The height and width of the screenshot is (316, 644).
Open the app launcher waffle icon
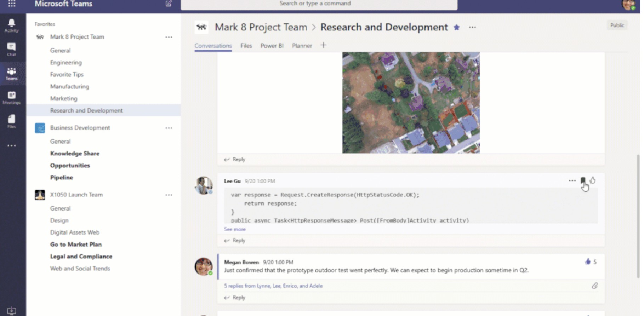click(x=12, y=4)
